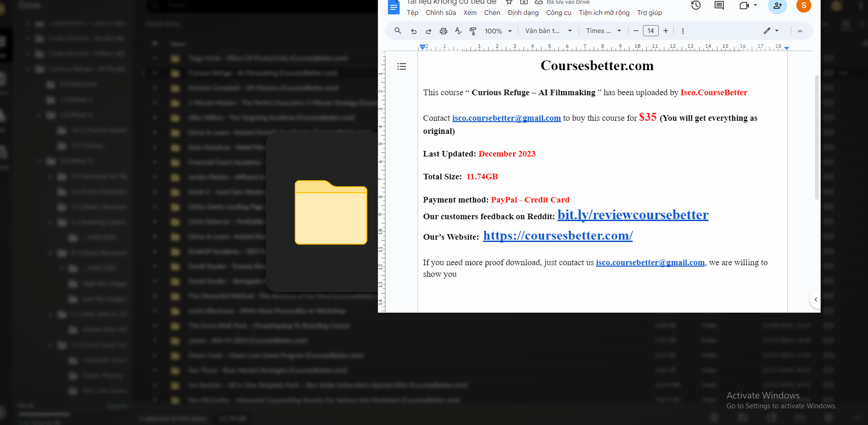Screen dimensions: 868x425
Task: Check cloud saved to Drive status icon
Action: (x=539, y=2)
